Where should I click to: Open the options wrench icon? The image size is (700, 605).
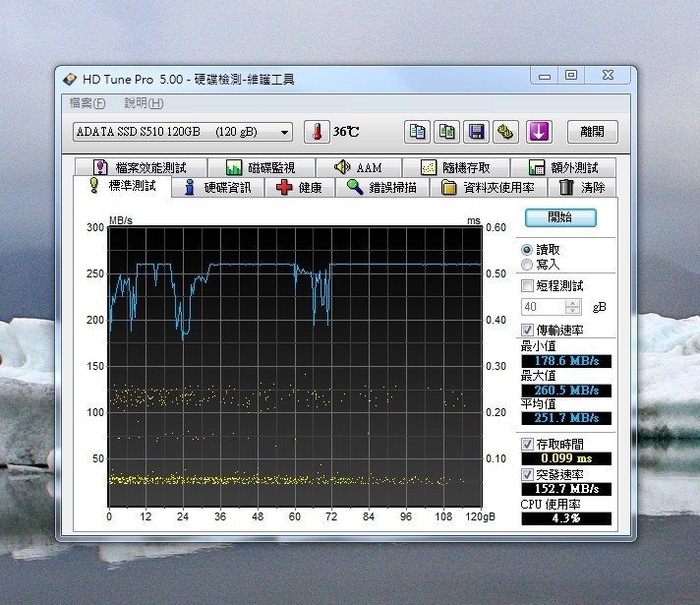(x=505, y=132)
